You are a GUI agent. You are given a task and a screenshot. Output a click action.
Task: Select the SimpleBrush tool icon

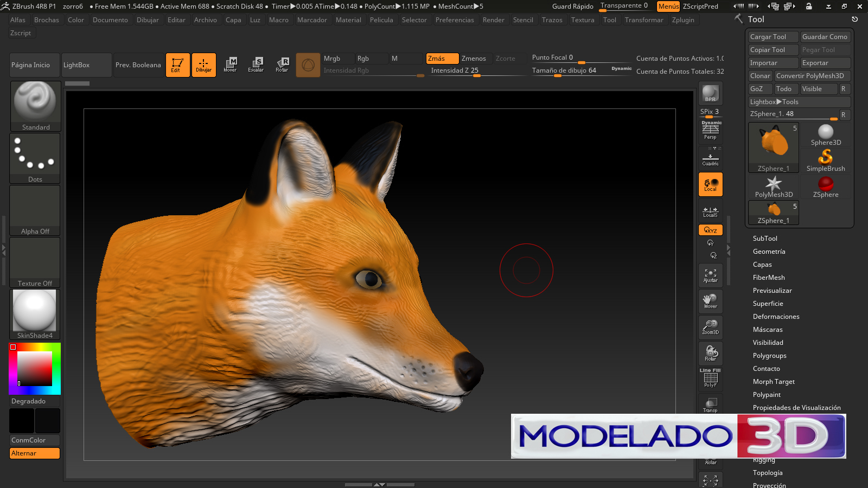pos(825,160)
